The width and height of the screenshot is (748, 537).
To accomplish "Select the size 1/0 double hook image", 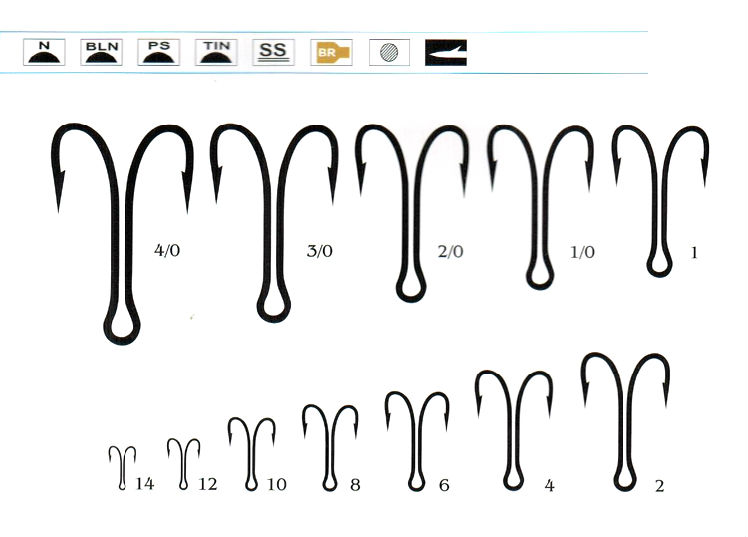I will click(540, 207).
